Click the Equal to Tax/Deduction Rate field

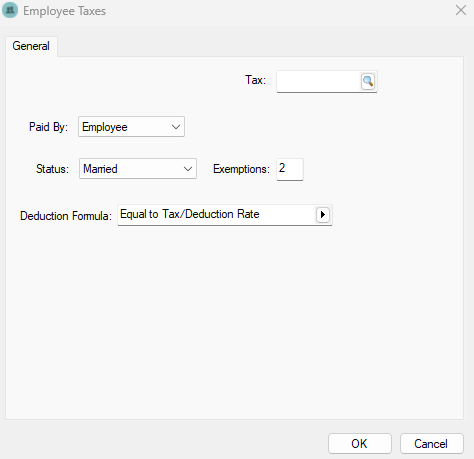tap(217, 215)
